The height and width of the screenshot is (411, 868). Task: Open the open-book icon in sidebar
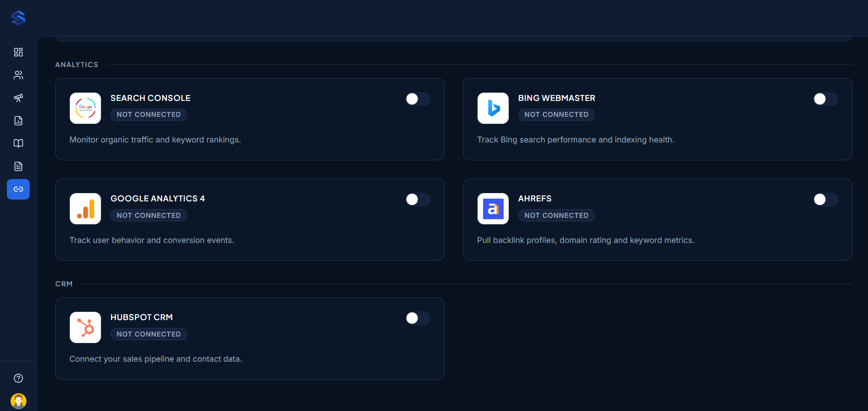[18, 143]
